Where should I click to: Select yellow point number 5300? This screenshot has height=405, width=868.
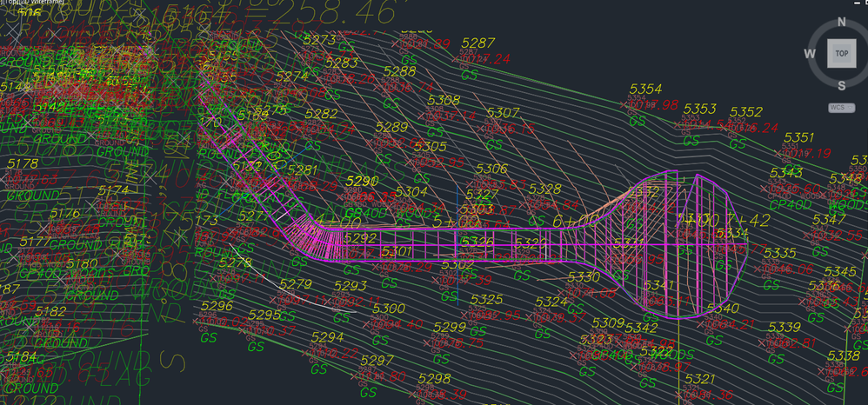[x=389, y=309]
